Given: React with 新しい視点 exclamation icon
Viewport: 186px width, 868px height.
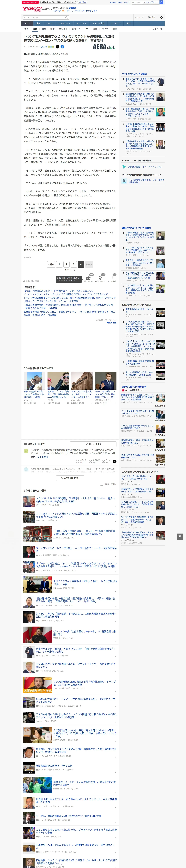Looking at the screenshot, I should click(112, 278).
